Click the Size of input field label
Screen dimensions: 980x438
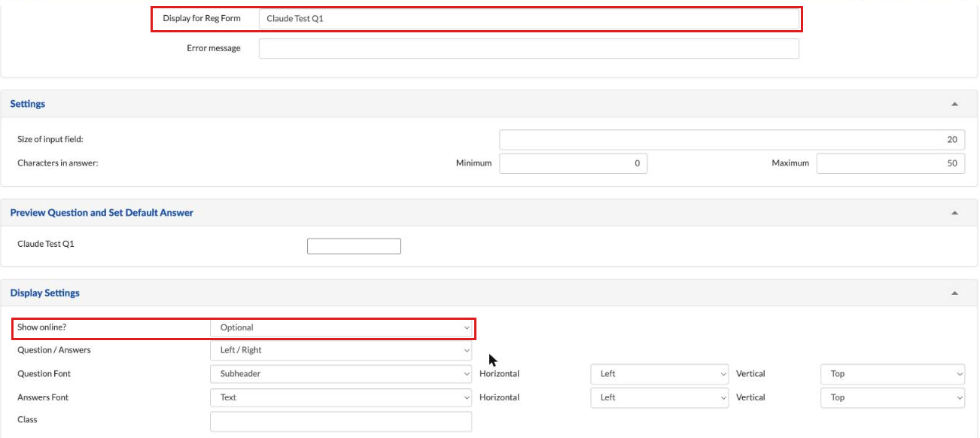(x=49, y=139)
